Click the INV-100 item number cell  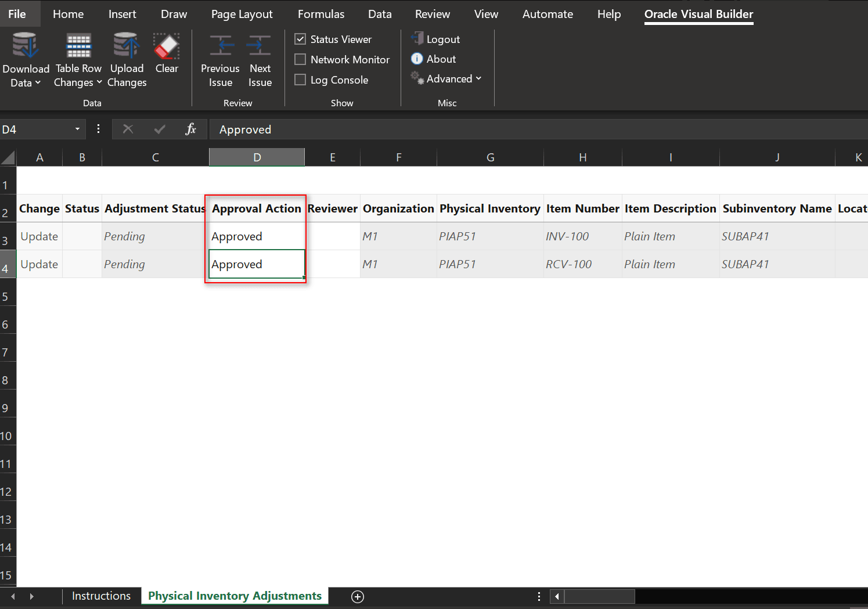(582, 236)
